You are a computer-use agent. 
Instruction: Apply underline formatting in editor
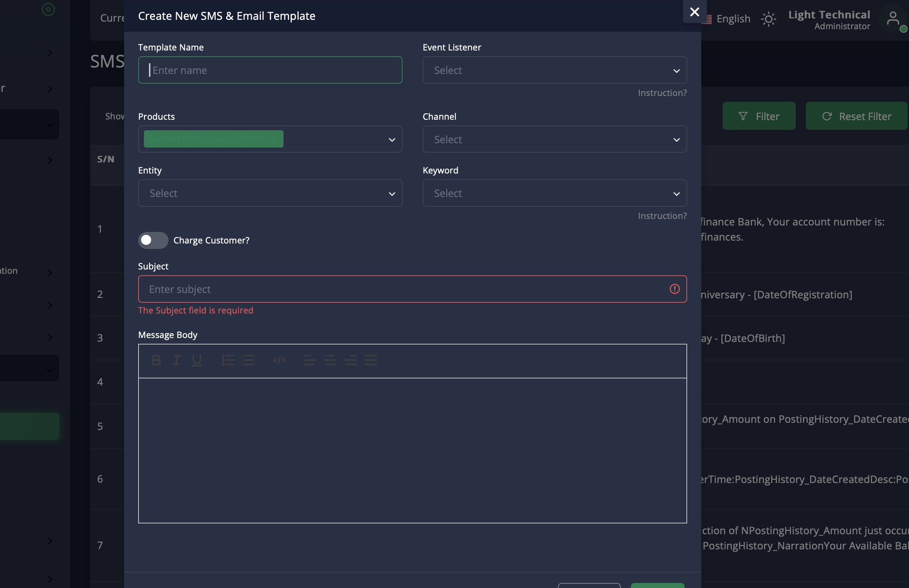(197, 360)
